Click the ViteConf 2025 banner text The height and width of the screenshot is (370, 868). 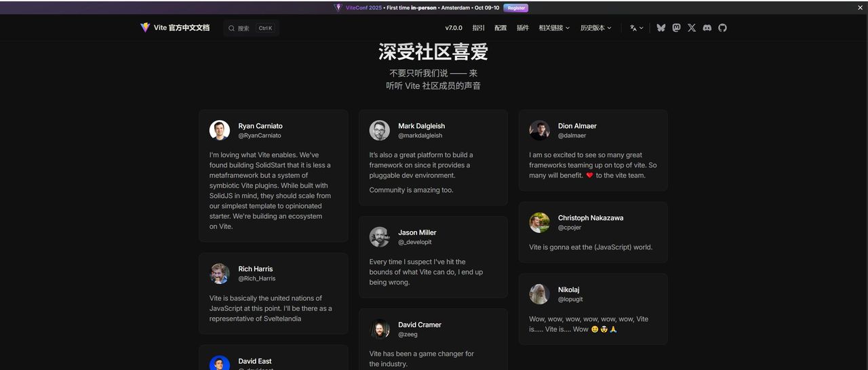(x=363, y=7)
